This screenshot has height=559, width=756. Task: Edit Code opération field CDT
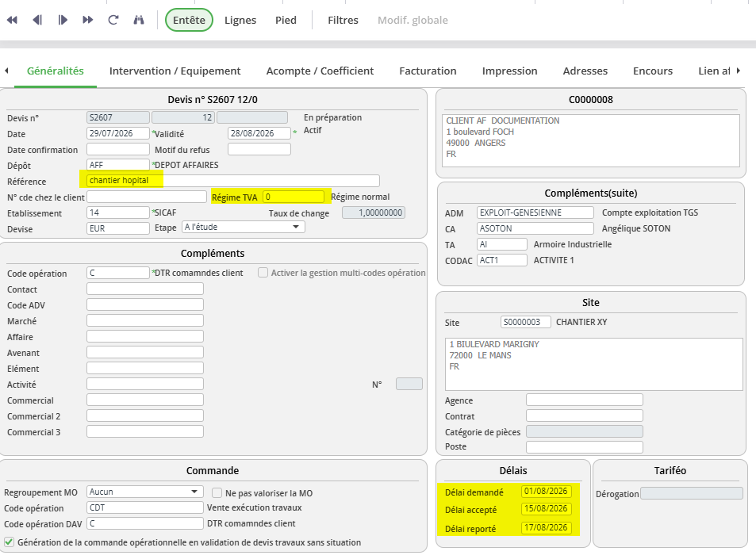click(145, 507)
